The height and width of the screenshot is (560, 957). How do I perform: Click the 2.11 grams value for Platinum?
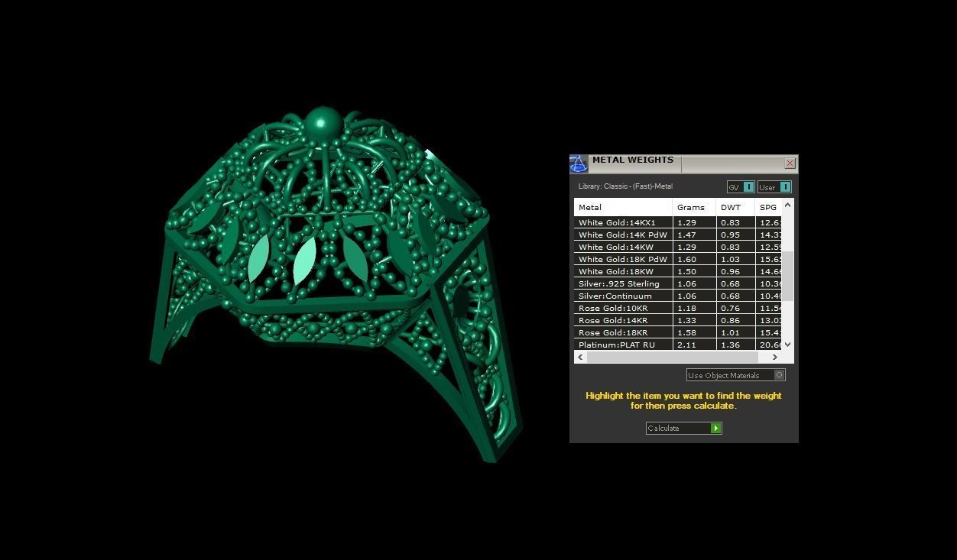(686, 345)
